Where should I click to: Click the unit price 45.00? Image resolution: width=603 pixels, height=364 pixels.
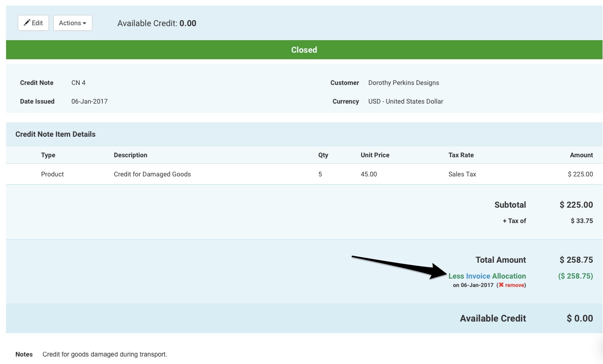pos(369,174)
